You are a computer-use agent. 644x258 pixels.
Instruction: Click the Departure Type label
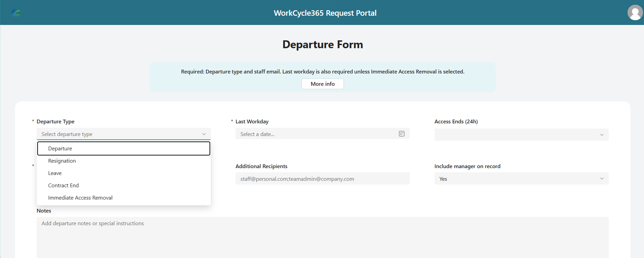coord(55,122)
